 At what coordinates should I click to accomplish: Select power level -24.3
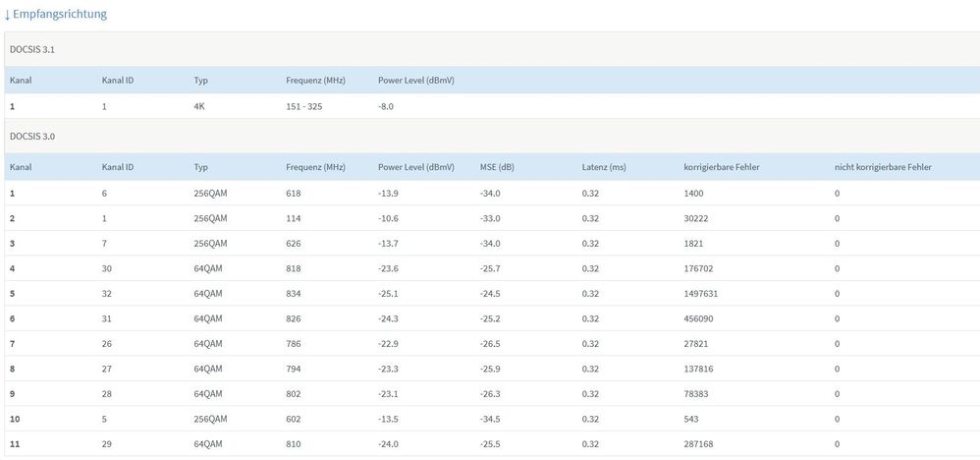point(388,318)
